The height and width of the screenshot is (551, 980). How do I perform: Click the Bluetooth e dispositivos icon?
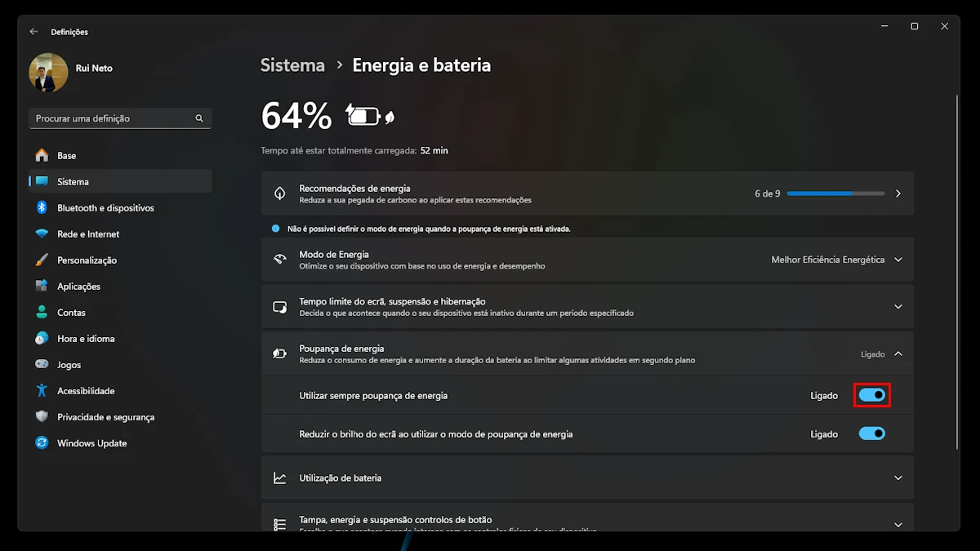point(42,208)
